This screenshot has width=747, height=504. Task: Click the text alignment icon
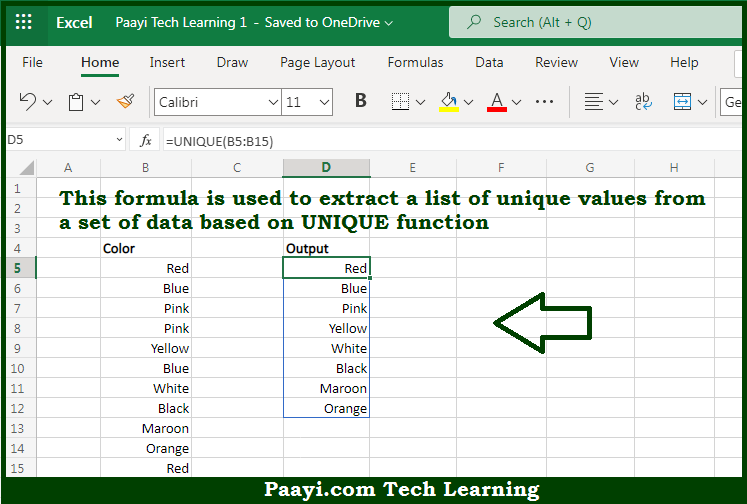click(594, 101)
